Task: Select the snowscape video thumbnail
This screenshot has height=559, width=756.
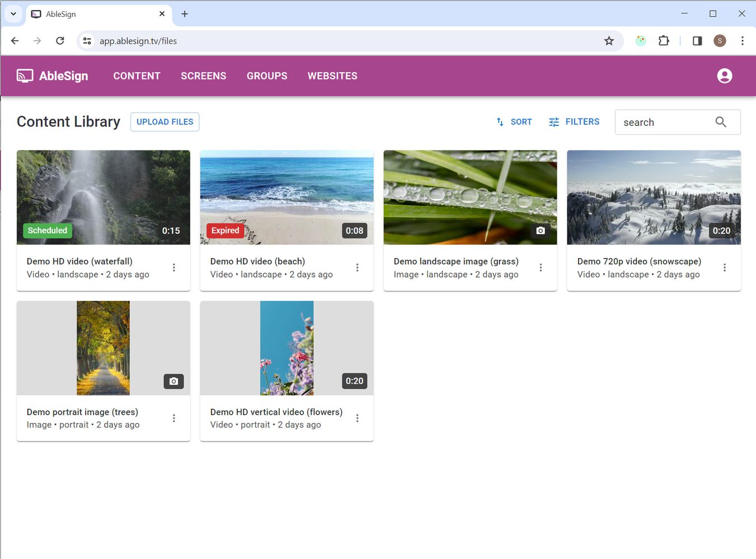Action: coord(654,197)
